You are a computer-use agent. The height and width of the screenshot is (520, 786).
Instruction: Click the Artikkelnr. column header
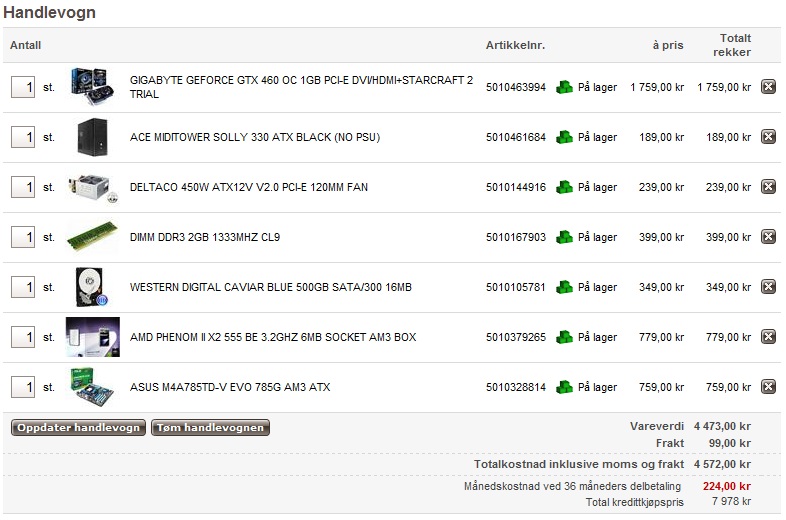click(x=515, y=45)
